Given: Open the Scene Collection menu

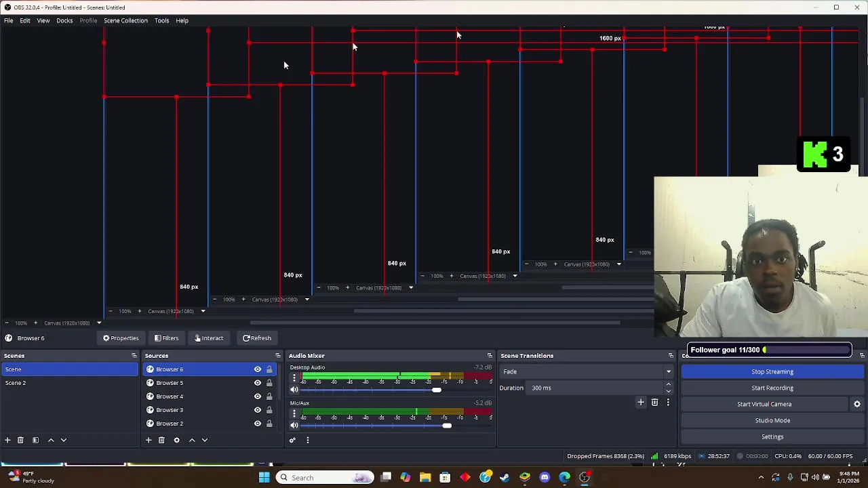Looking at the screenshot, I should pyautogui.click(x=125, y=20).
